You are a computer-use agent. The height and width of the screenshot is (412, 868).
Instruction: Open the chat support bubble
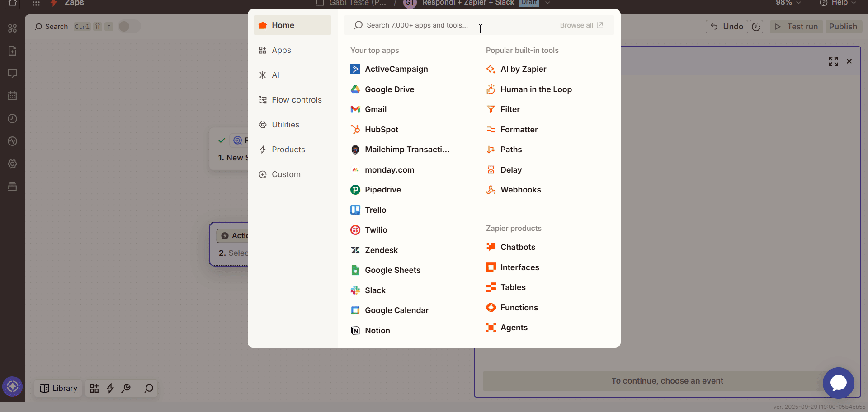pos(839,383)
